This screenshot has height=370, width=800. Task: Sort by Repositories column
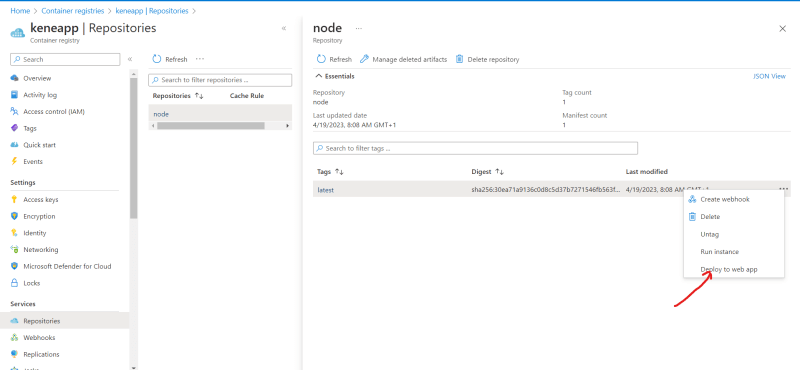(178, 95)
